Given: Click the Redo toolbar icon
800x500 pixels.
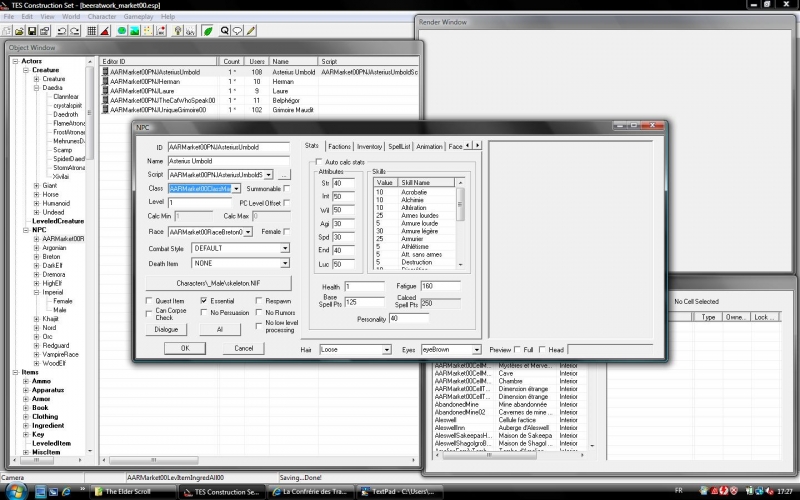Looking at the screenshot, I should click(74, 31).
